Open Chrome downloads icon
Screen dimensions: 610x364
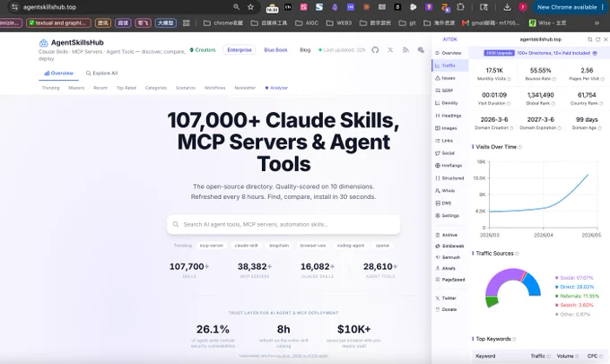pos(507,7)
